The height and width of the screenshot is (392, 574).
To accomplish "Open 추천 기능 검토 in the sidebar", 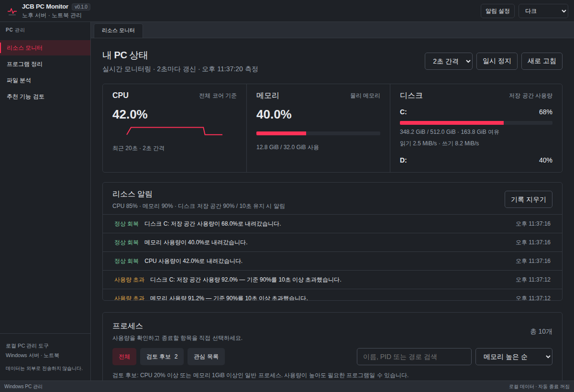I will [x=45, y=97].
